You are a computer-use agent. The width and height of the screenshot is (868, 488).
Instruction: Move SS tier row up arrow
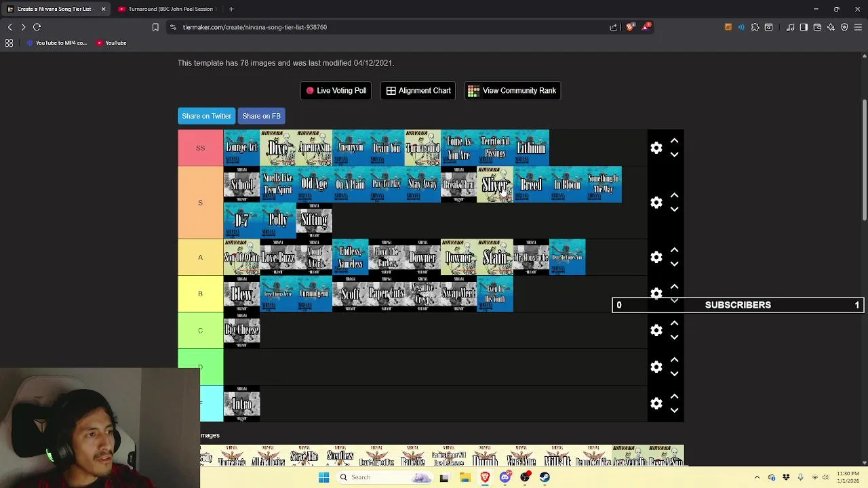point(674,141)
